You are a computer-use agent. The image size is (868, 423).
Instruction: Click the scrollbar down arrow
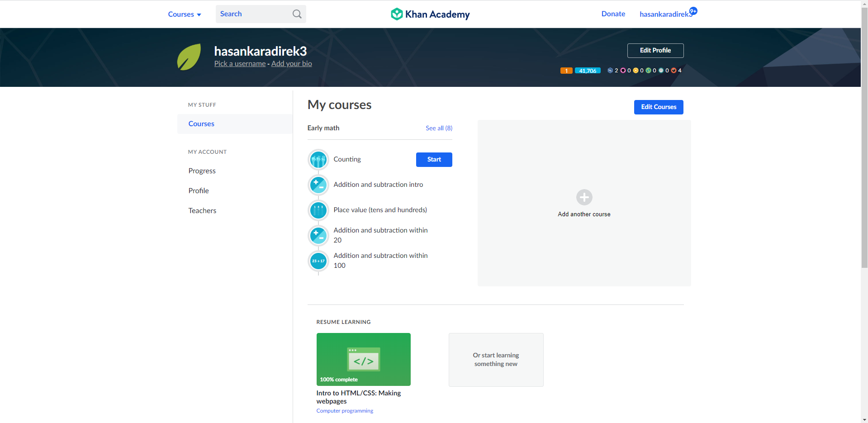tap(864, 419)
